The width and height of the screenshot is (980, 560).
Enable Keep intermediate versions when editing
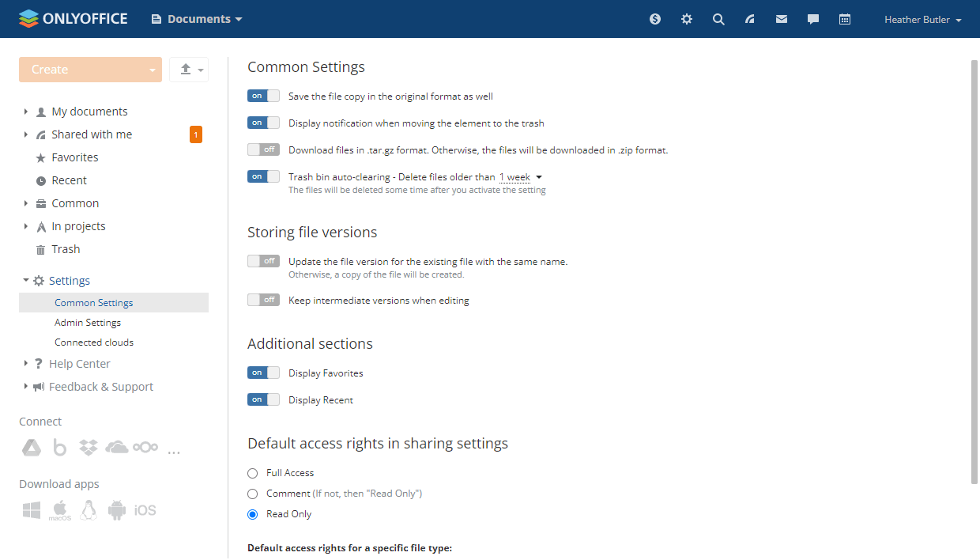(263, 300)
